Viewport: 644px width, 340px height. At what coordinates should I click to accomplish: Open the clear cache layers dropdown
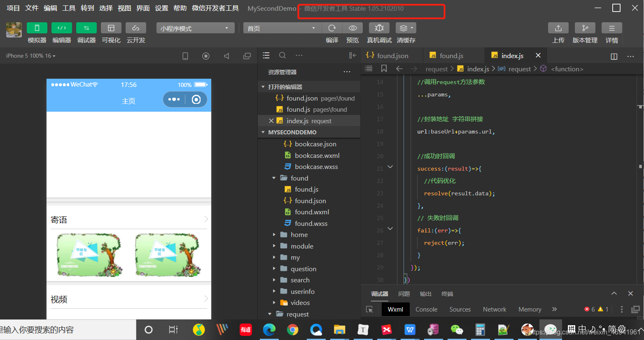[x=406, y=28]
